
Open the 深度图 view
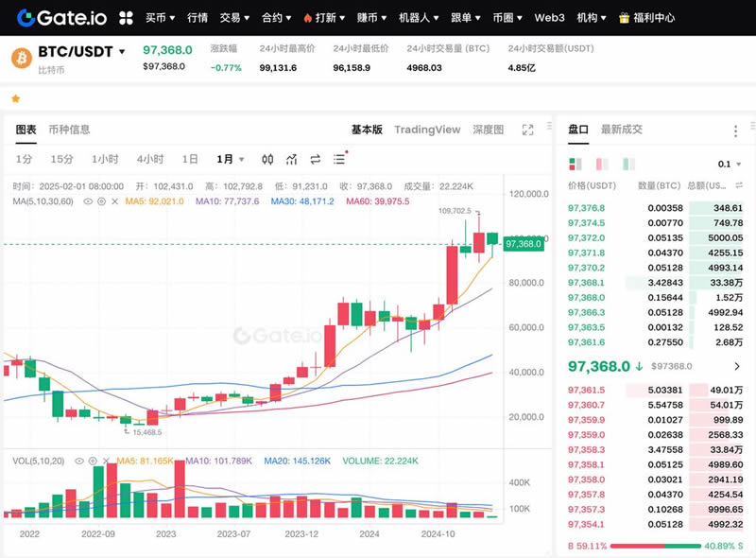488,130
